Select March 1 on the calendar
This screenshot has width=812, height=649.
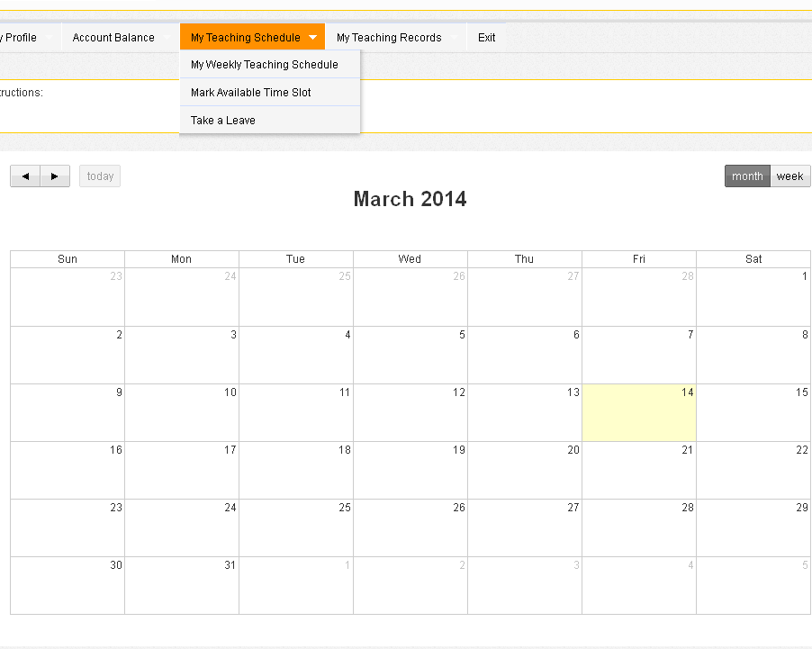pos(753,297)
